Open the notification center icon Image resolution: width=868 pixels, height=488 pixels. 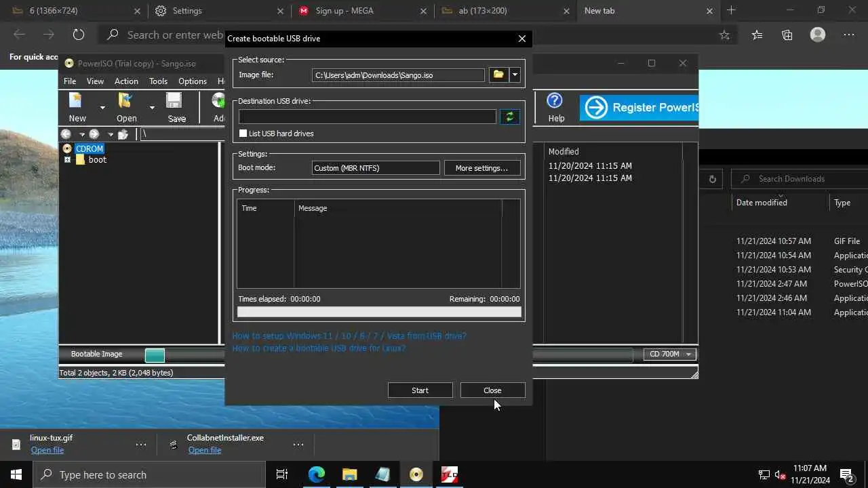[846, 474]
